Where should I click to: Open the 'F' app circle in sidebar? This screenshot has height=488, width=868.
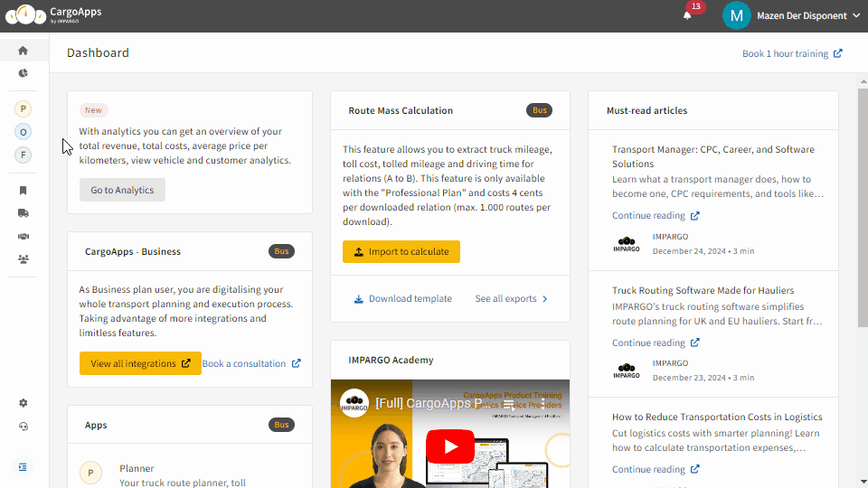coord(23,155)
